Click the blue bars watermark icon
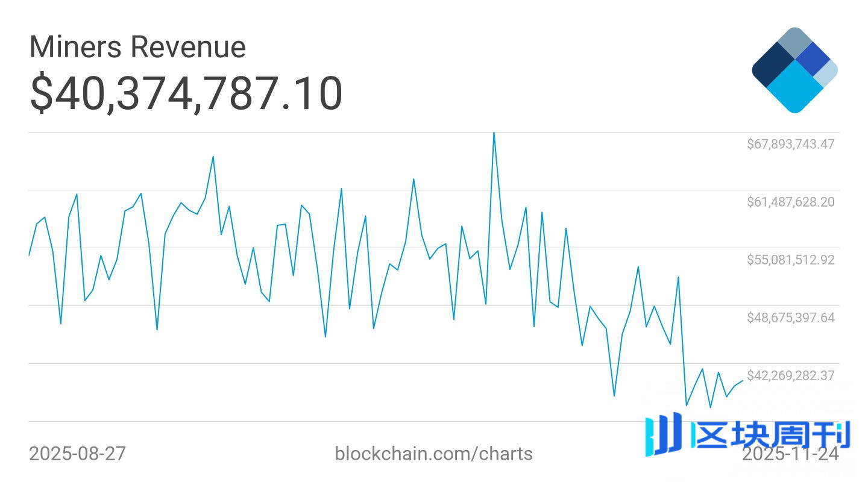The width and height of the screenshot is (868, 488). 663,434
